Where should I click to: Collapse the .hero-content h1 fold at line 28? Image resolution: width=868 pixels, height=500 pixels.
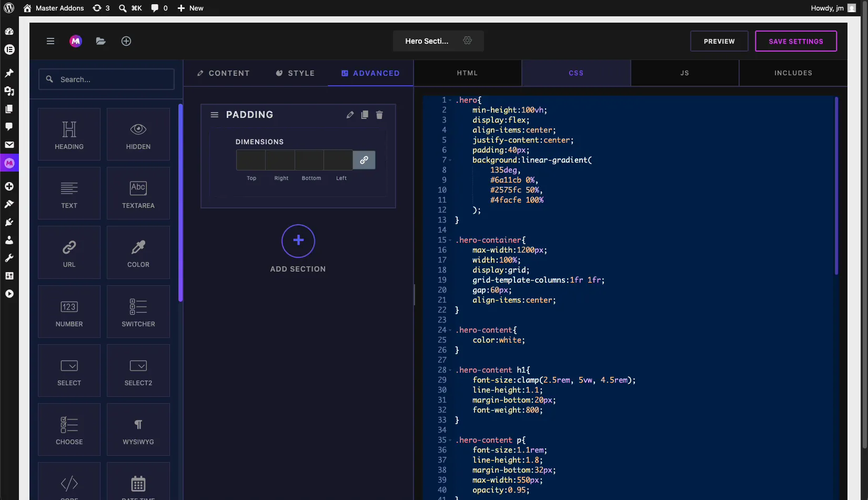[450, 370]
